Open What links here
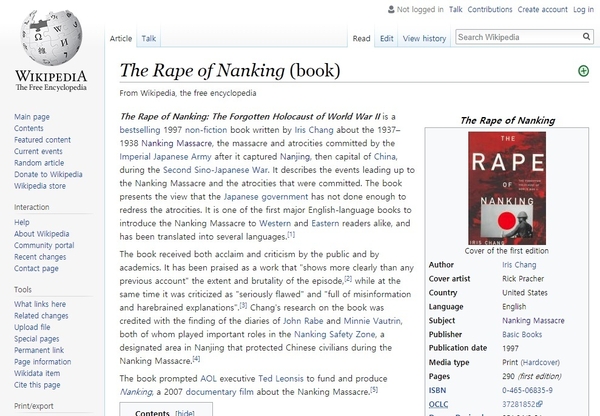The width and height of the screenshot is (600, 416). [x=40, y=304]
